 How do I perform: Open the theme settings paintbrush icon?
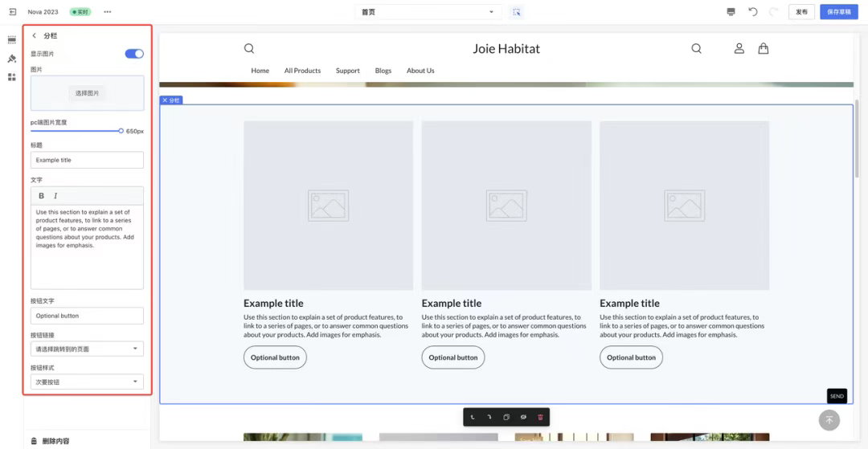tap(12, 59)
